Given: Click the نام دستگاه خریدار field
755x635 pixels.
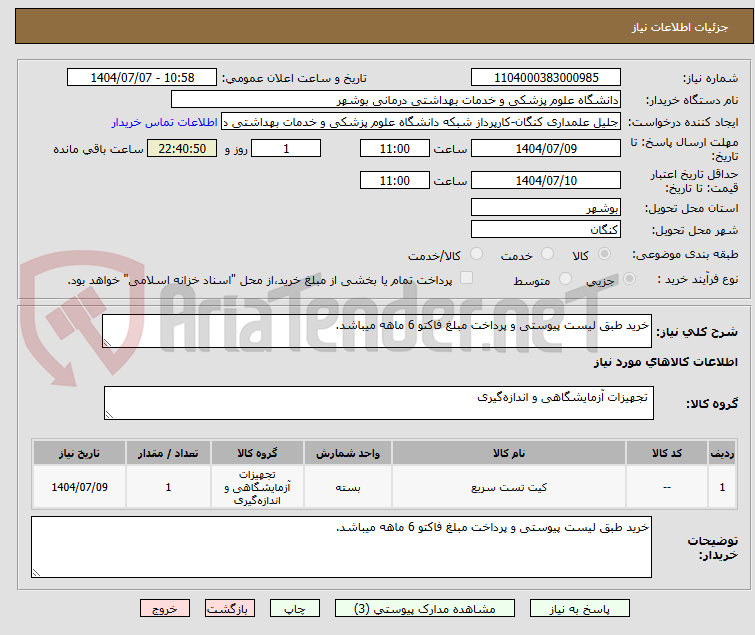Looking at the screenshot, I should point(396,100).
